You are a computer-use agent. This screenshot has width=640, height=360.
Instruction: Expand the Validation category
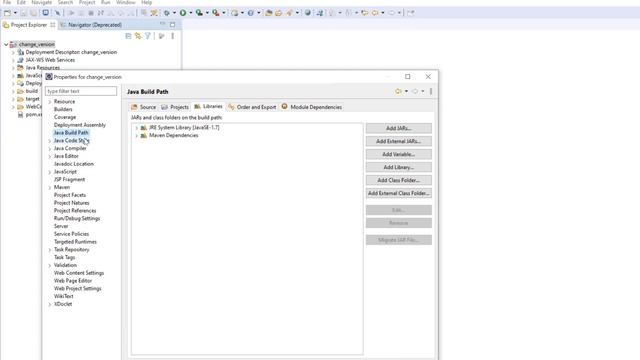click(x=50, y=265)
